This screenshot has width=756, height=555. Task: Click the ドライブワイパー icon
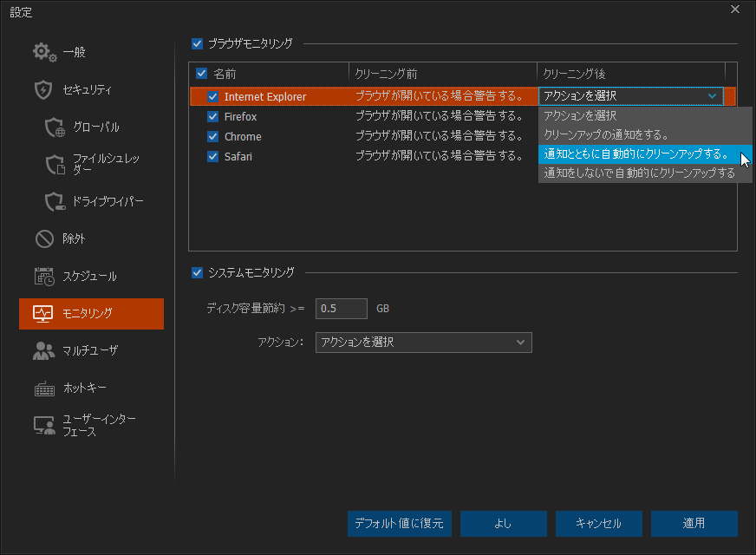click(55, 202)
